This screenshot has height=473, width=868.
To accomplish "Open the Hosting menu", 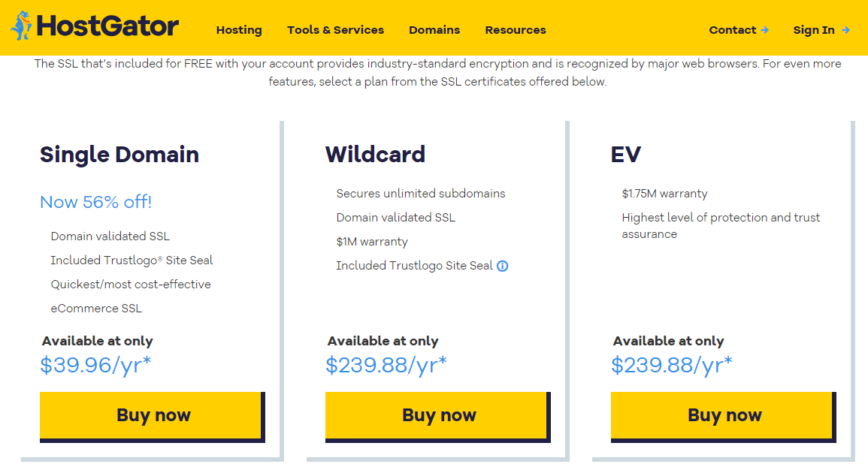I will tap(238, 30).
